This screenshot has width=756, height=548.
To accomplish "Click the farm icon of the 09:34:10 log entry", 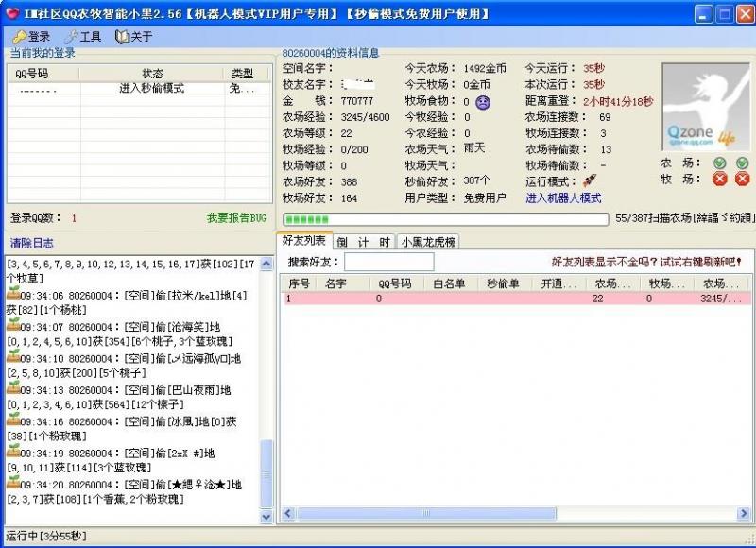I will coord(13,356).
